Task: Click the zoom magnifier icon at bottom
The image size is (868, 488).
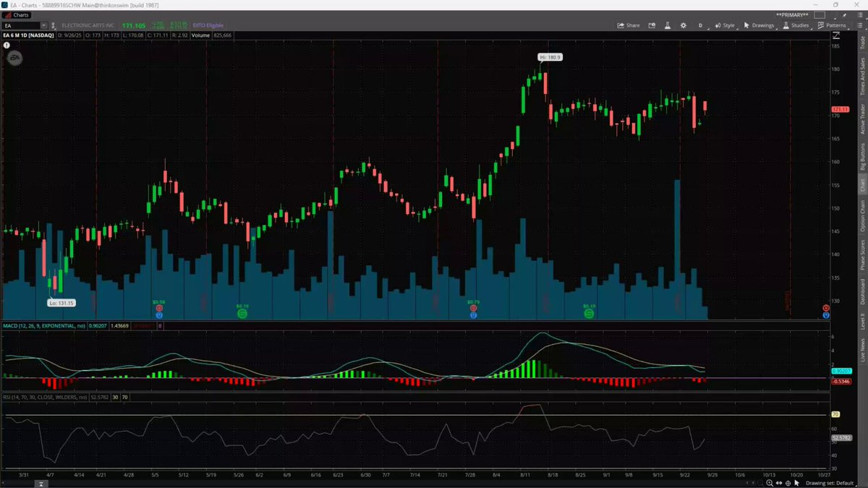Action: click(x=769, y=483)
